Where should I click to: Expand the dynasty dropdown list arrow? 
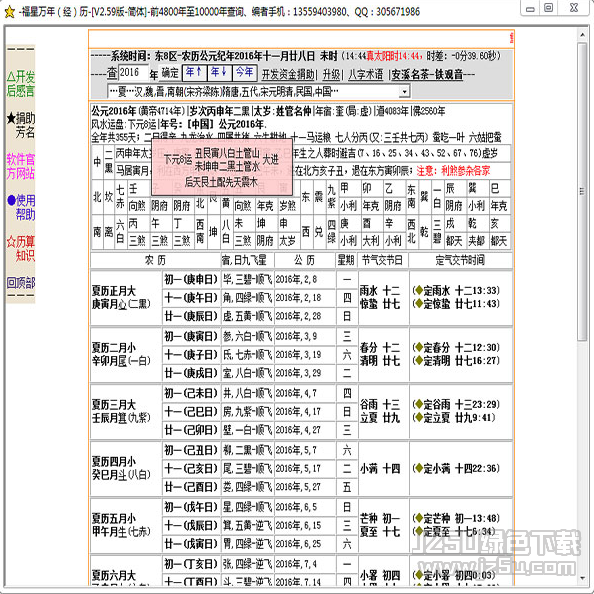pos(405,92)
